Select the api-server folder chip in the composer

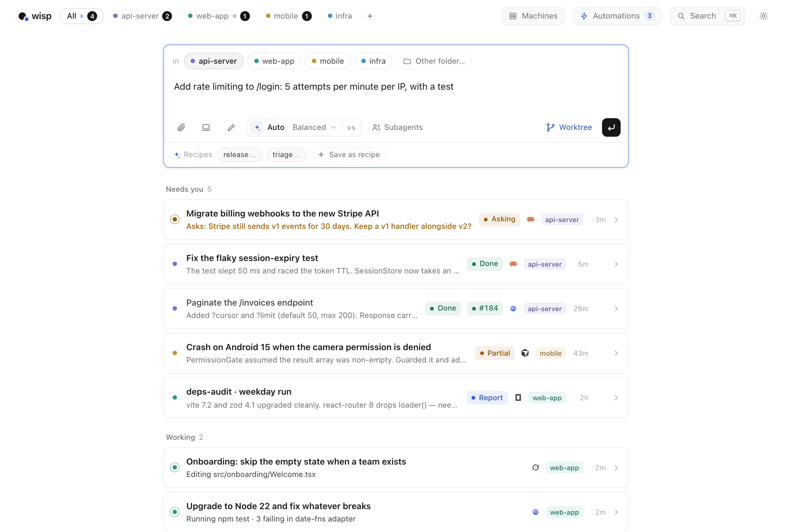click(214, 61)
